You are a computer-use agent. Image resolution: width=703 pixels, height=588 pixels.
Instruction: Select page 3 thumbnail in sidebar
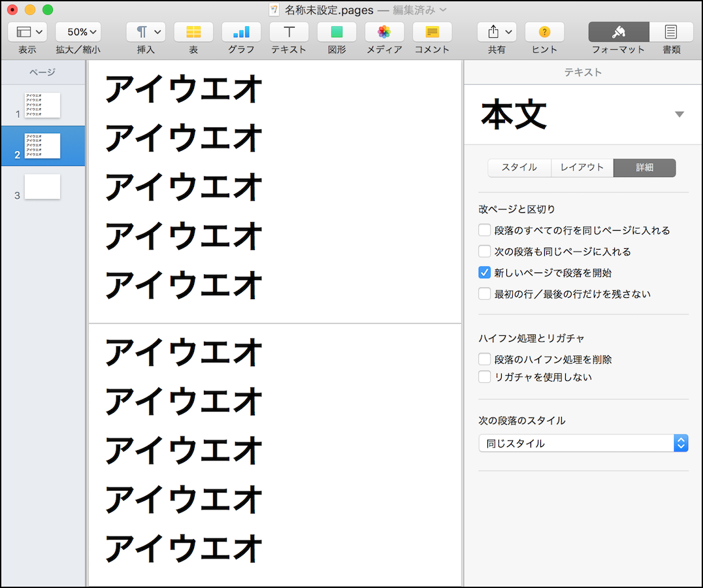click(42, 187)
